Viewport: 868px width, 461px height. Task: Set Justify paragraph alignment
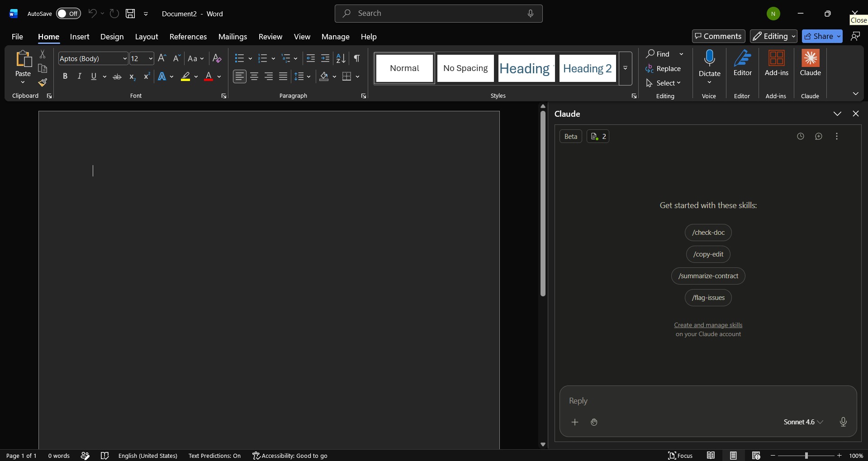tap(283, 76)
